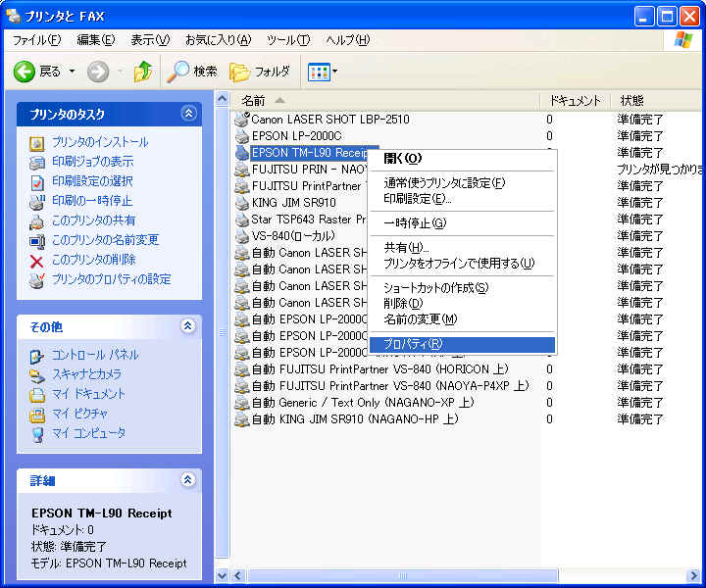The width and height of the screenshot is (706, 588).
Task: Click the 印刷ジョブの表示 link
Action: pos(93,162)
